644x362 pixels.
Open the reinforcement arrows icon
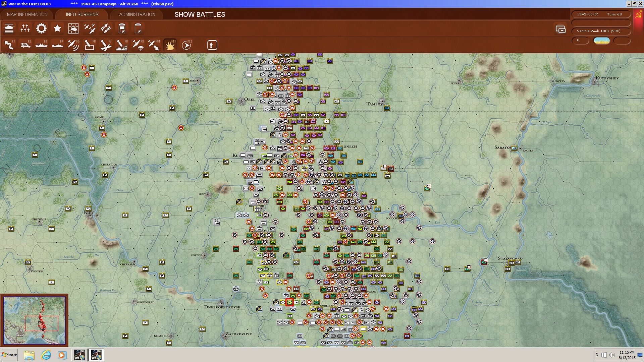(106, 28)
